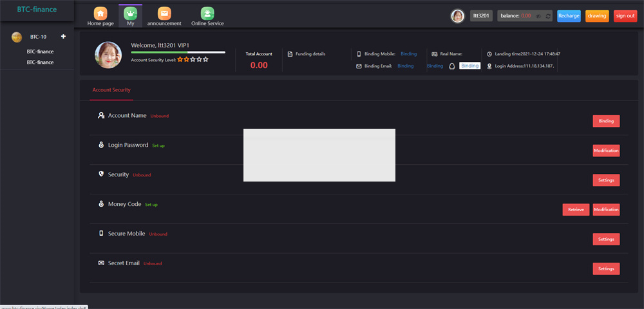Click the QQ penguin icon

point(452,66)
